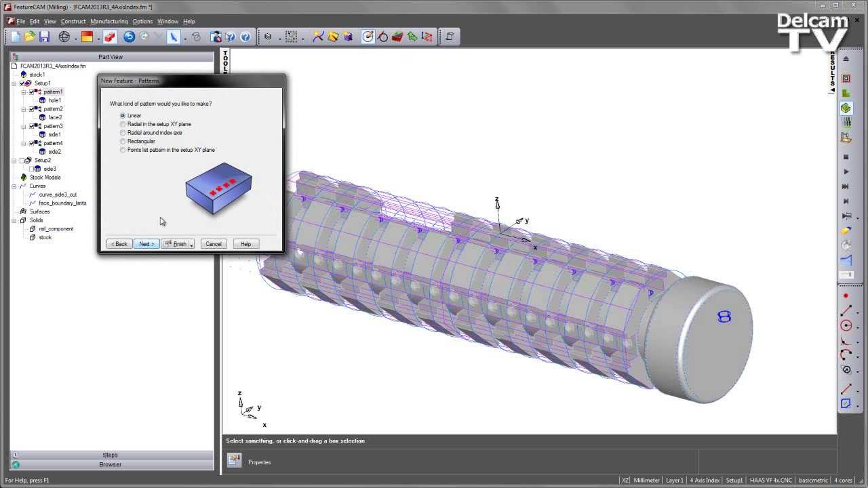Click the red arrow NC code icon
Screen dimensions: 868x488
pos(427,37)
